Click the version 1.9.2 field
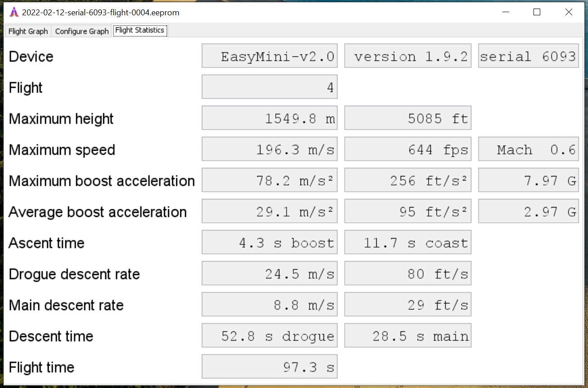Image resolution: width=588 pixels, height=388 pixels. (407, 56)
